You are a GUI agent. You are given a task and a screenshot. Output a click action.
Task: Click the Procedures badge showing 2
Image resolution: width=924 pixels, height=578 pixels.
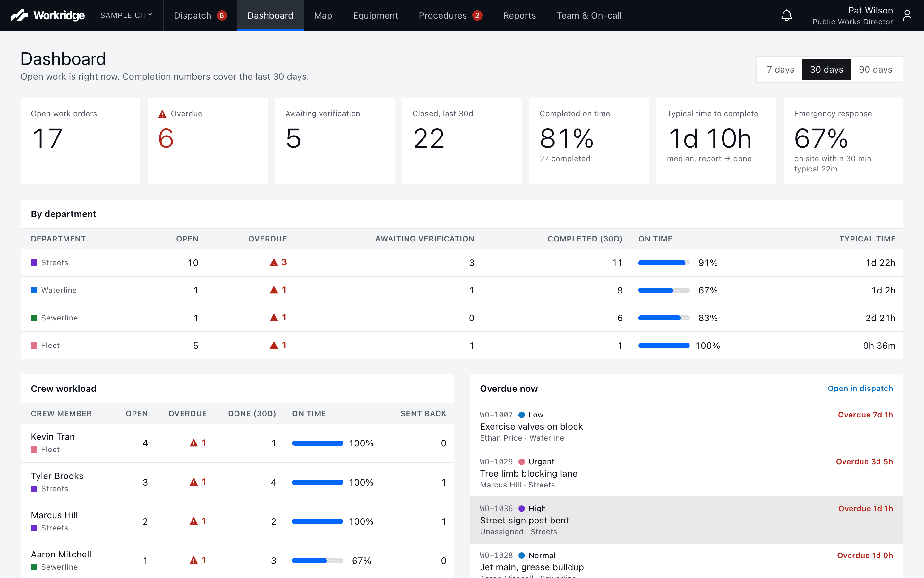477,15
